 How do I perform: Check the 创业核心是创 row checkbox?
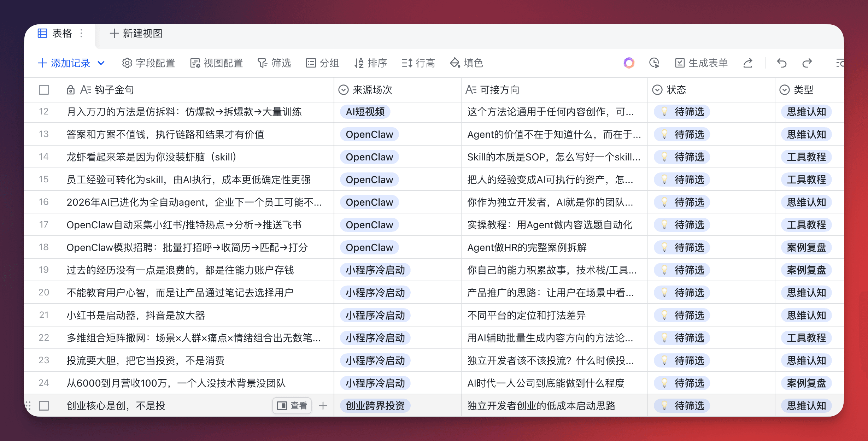coord(44,406)
